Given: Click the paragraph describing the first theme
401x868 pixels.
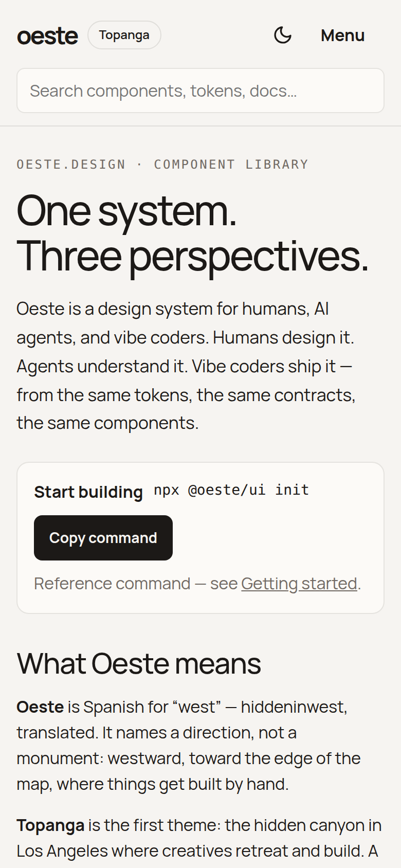Looking at the screenshot, I should click(199, 838).
